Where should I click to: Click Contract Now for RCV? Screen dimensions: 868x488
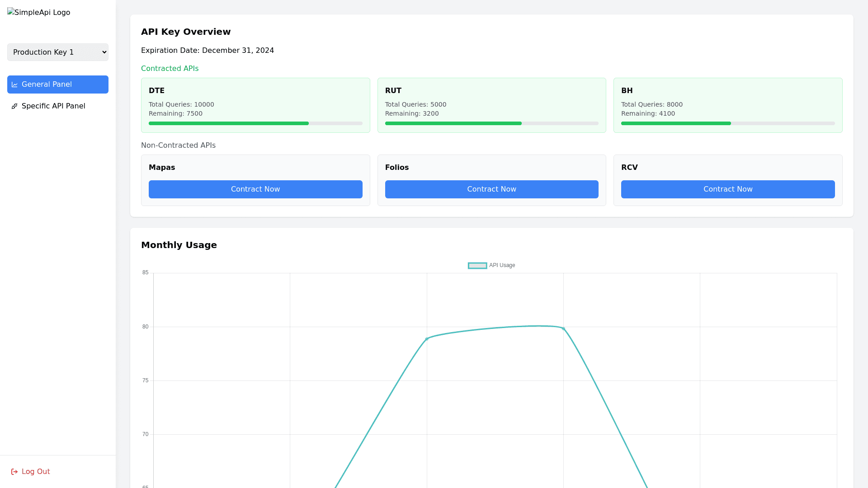point(728,189)
